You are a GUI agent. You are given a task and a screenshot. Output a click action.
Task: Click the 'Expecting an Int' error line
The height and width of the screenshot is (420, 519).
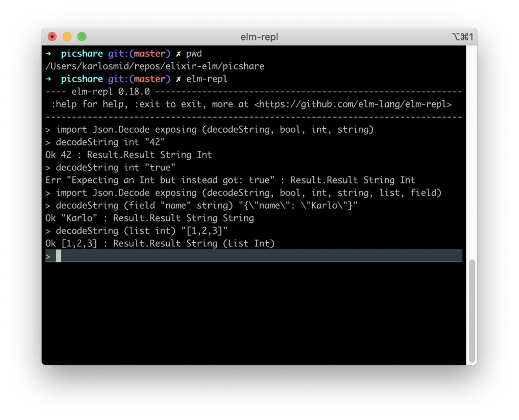point(231,180)
